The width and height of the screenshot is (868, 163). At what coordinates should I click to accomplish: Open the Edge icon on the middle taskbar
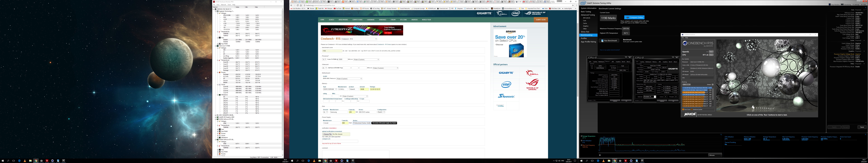309,161
